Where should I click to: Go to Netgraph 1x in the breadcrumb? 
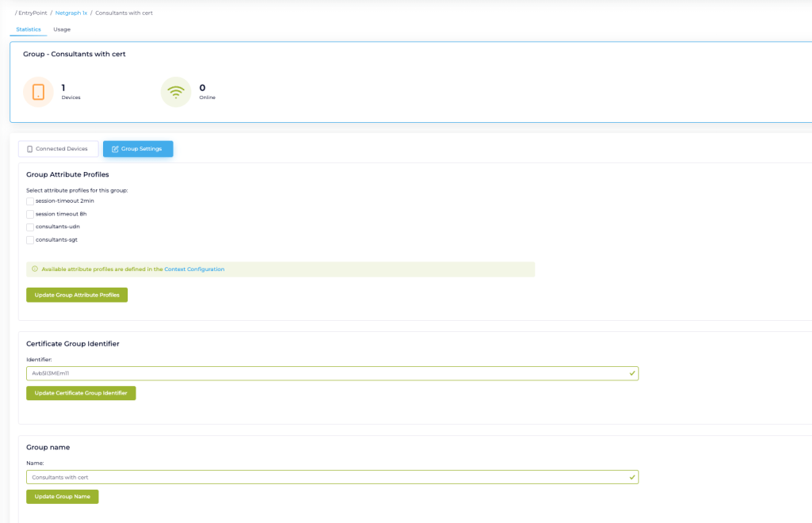(x=71, y=13)
